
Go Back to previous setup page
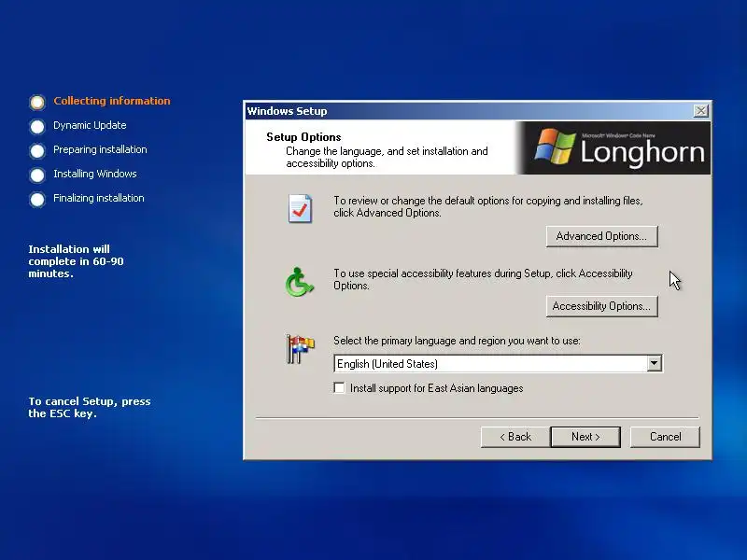(515, 437)
